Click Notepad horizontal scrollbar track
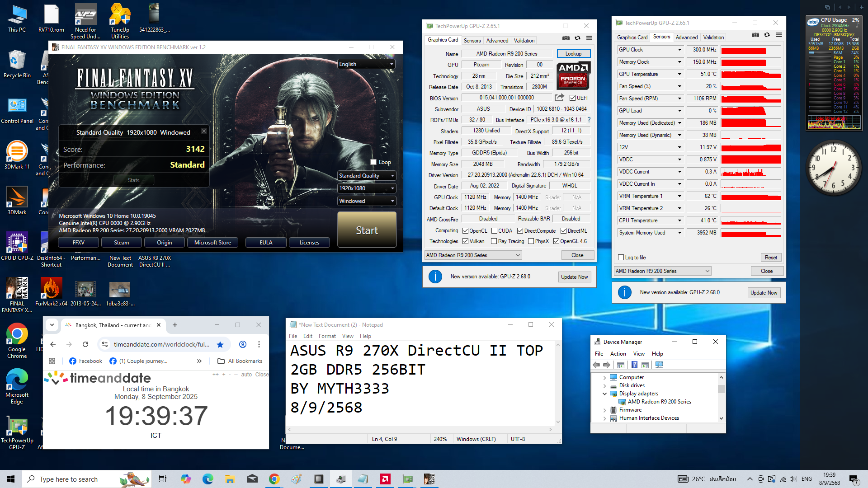Viewport: 868px width, 488px height. 420,430
